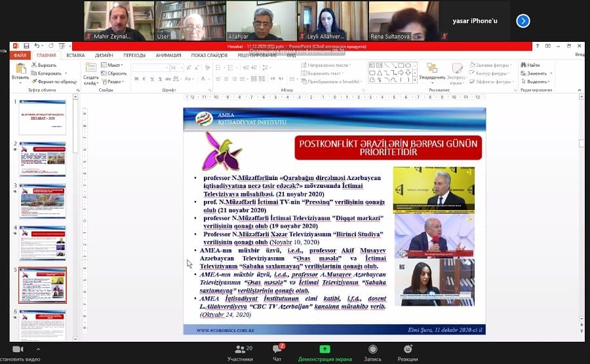The height and width of the screenshot is (364, 590).
Task: Click Эффекты фигуры shape effects
Action: 490,82
